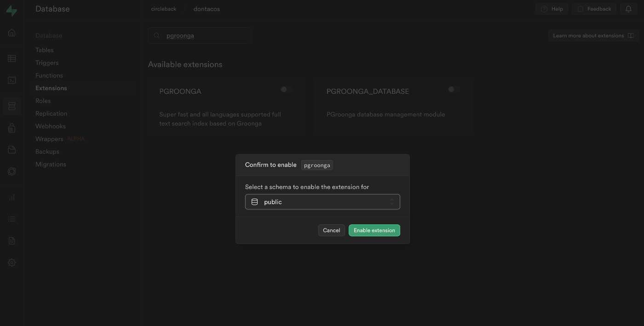Open the Feedback button
644x326 pixels.
coord(594,9)
